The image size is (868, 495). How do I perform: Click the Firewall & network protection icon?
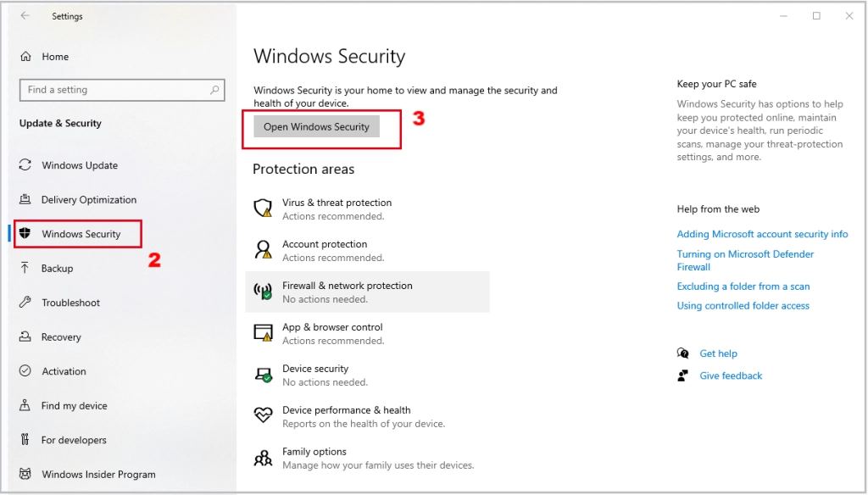click(x=263, y=292)
